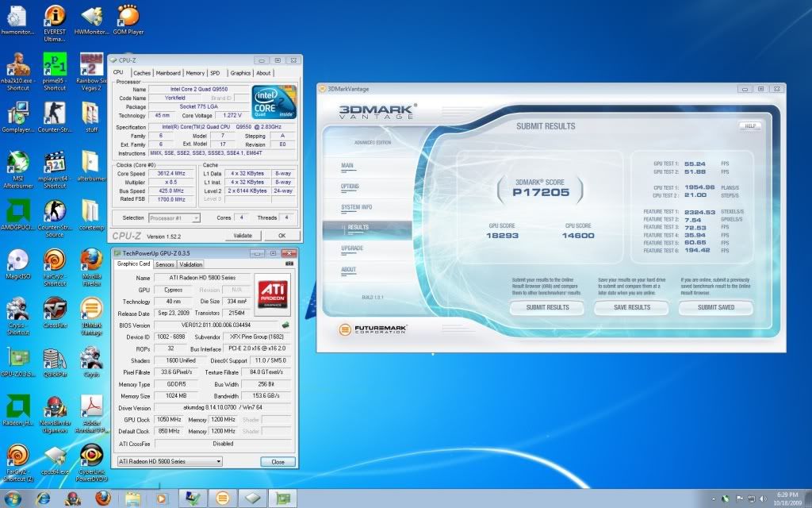Click SUBMIT RESULTS in 3DMark Vantage
Image resolution: width=812 pixels, height=508 pixels.
click(x=547, y=307)
